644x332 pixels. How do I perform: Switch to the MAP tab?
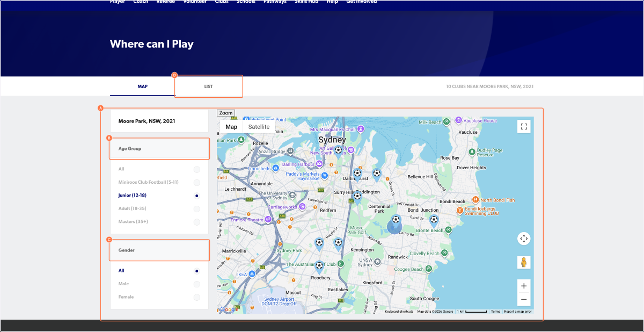click(x=142, y=86)
